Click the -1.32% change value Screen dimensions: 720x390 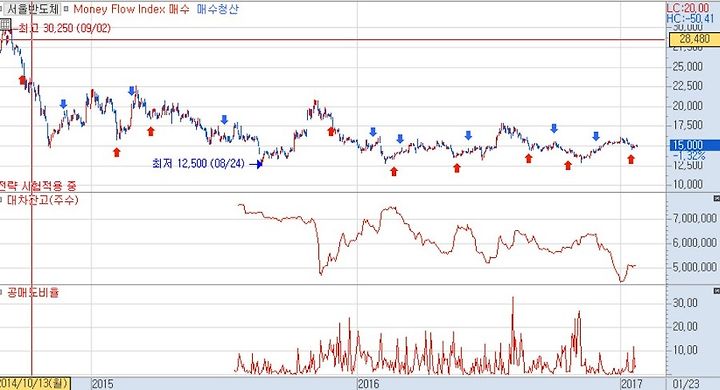pyautogui.click(x=689, y=156)
